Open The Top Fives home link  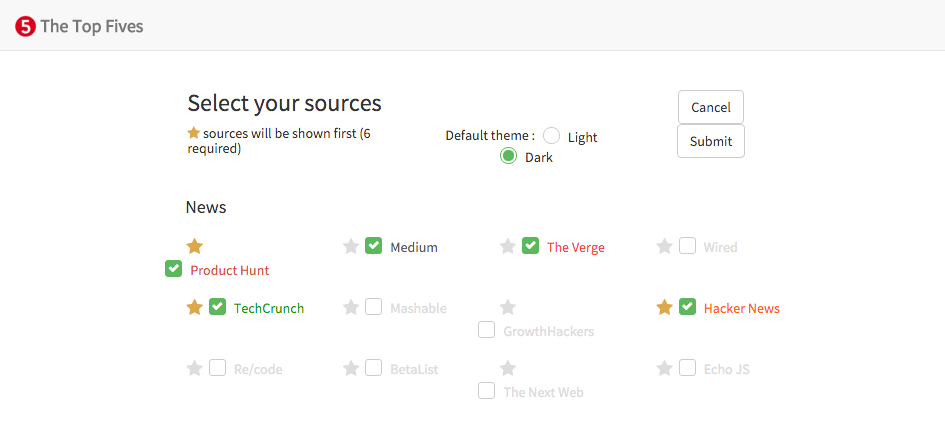coord(92,26)
